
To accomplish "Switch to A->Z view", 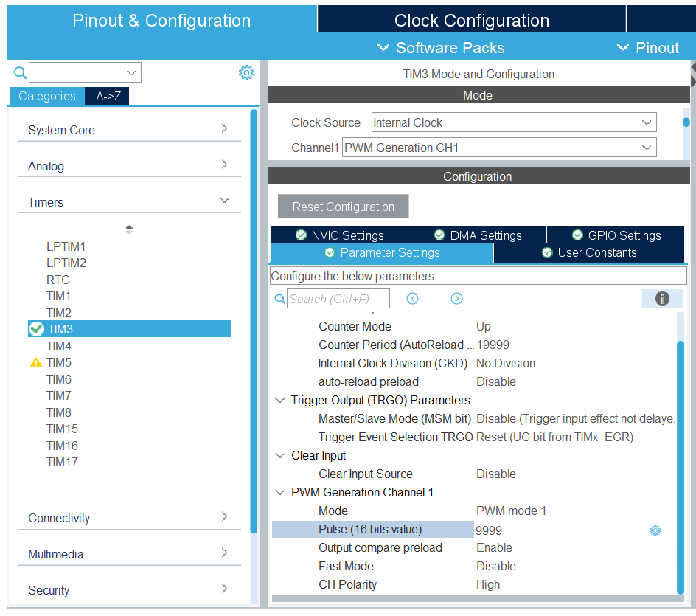I will [x=108, y=96].
